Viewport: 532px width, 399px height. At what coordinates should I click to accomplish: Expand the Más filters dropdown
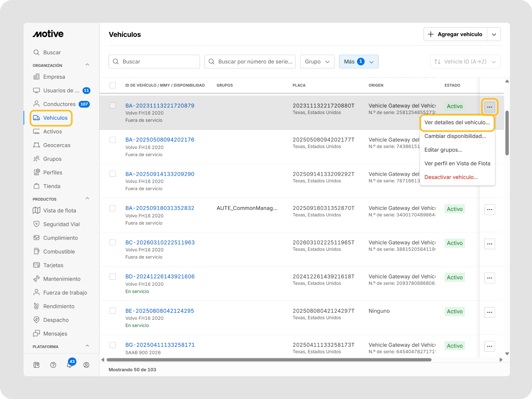(359, 62)
